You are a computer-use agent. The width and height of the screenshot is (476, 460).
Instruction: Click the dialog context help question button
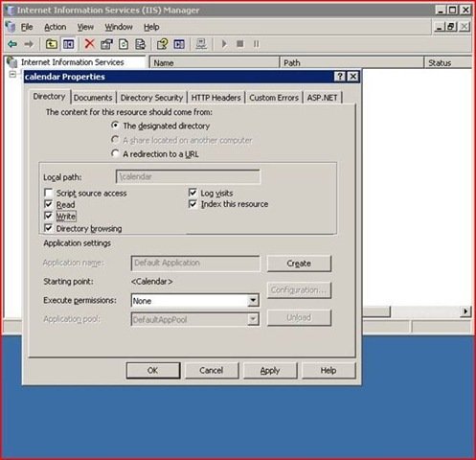coord(340,77)
